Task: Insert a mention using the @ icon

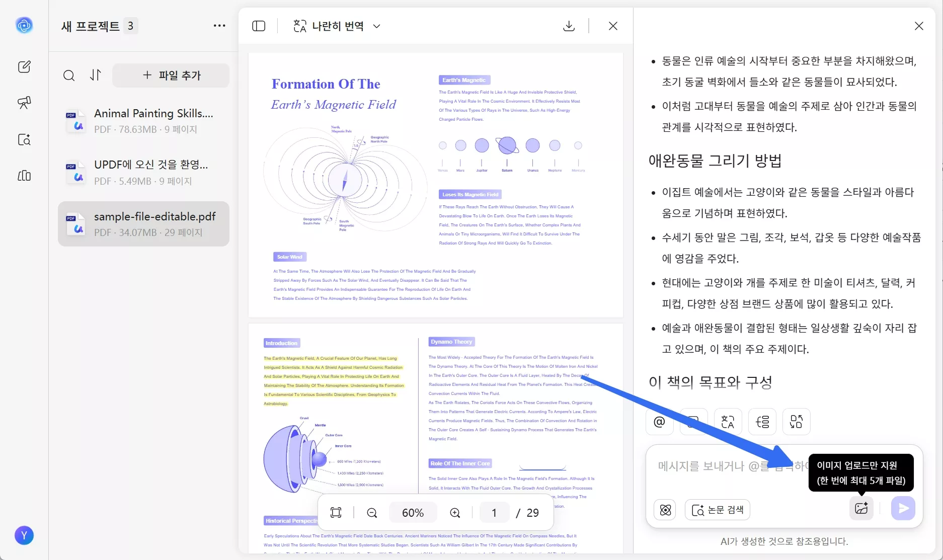Action: (659, 422)
